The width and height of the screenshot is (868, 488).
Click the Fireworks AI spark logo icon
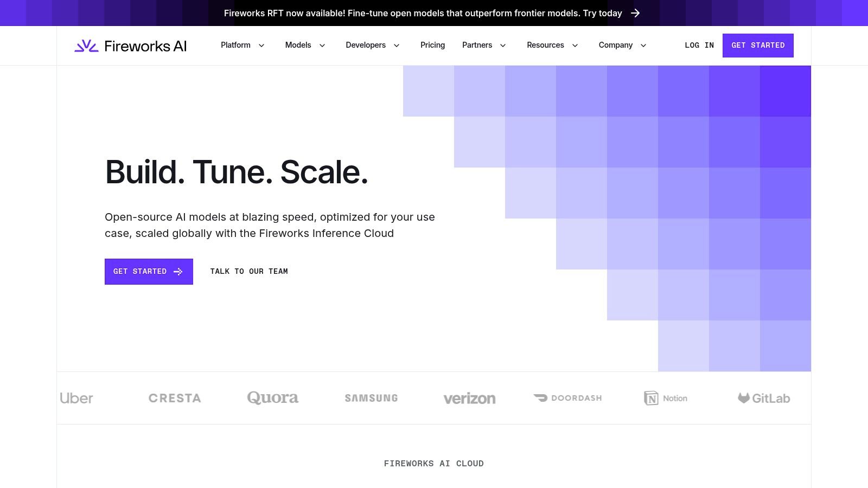(x=86, y=46)
